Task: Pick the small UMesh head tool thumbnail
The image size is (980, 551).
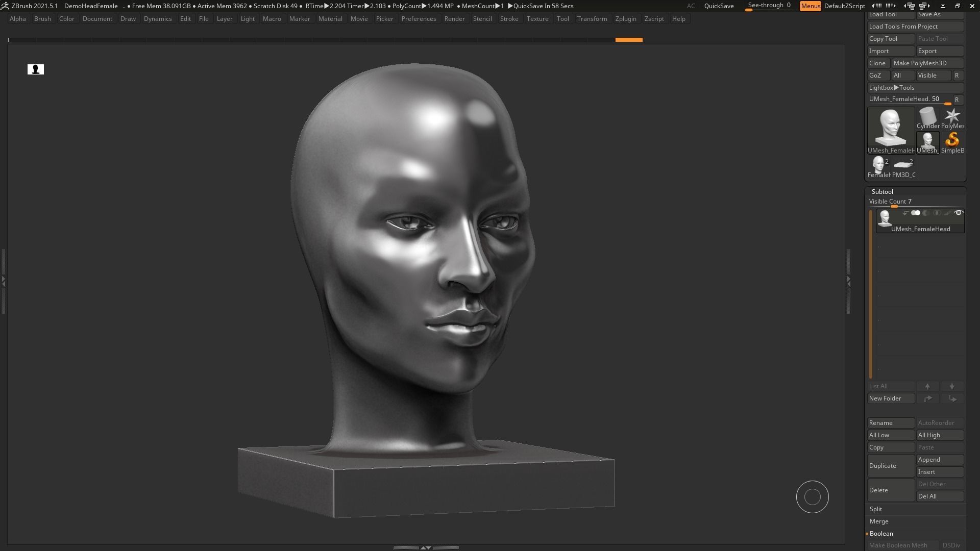Action: (x=927, y=143)
